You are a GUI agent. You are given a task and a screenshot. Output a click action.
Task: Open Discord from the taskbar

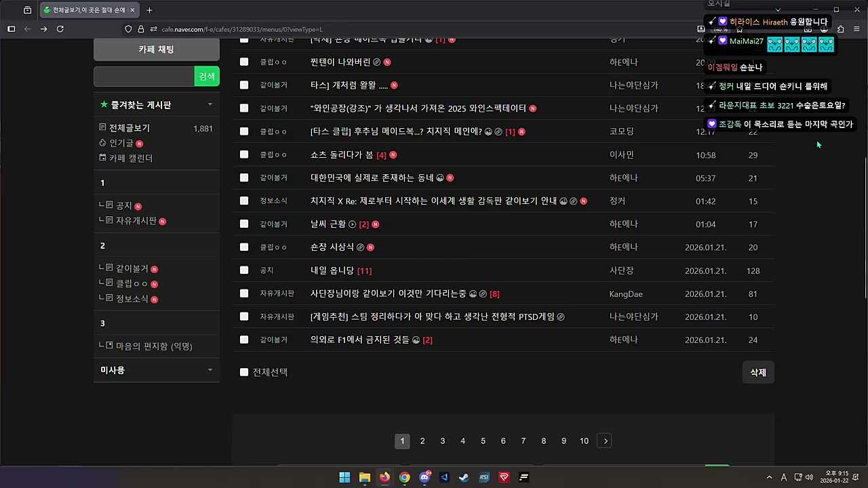(x=425, y=477)
